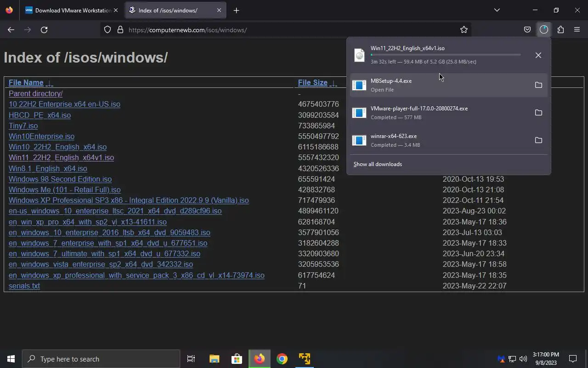Click the MBSetup-4.4.exe file icon
Screen dimensions: 588x368
pyautogui.click(x=359, y=85)
